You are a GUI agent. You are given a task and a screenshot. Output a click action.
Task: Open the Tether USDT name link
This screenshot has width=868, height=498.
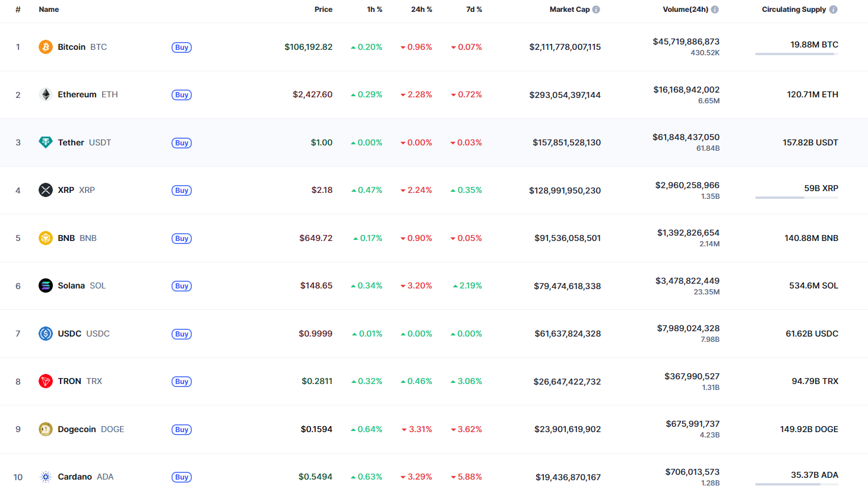point(84,142)
